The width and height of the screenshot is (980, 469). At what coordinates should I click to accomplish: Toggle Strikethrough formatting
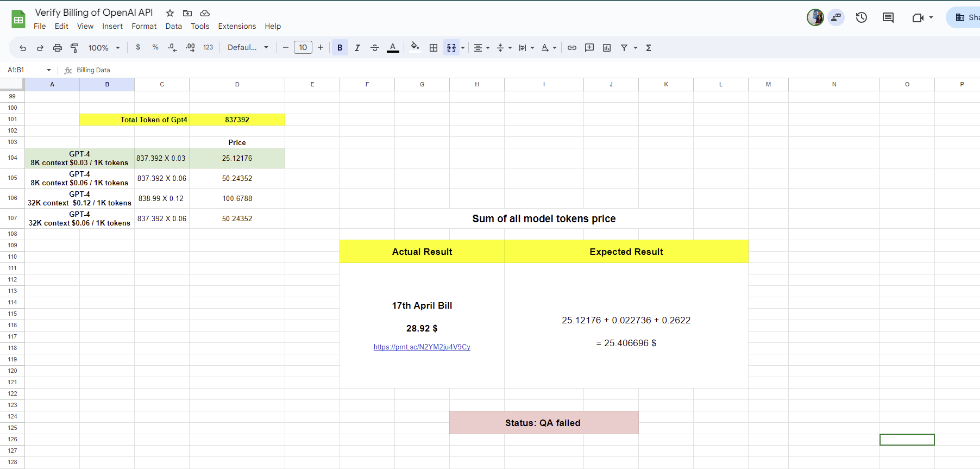point(375,48)
